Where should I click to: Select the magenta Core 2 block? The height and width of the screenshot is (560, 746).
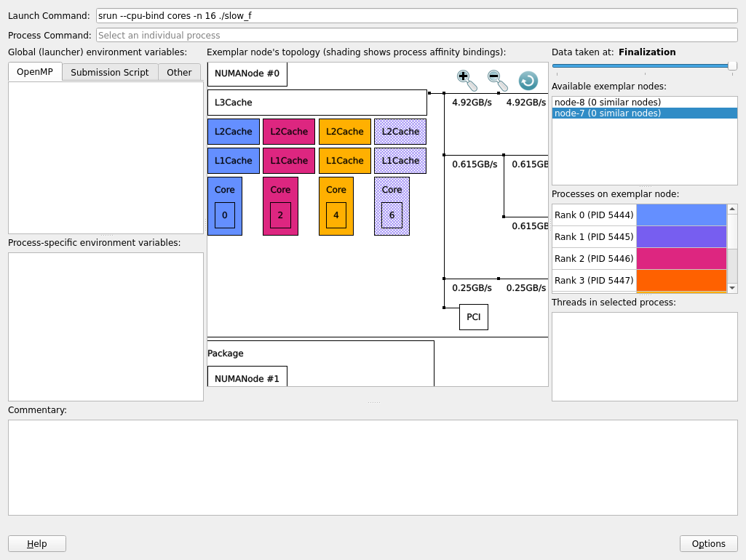[x=280, y=206]
